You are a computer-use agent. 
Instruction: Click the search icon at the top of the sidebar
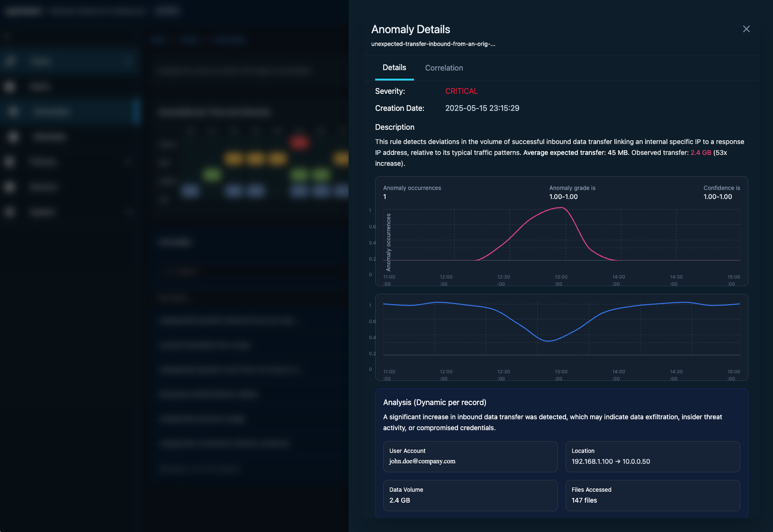(x=7, y=36)
